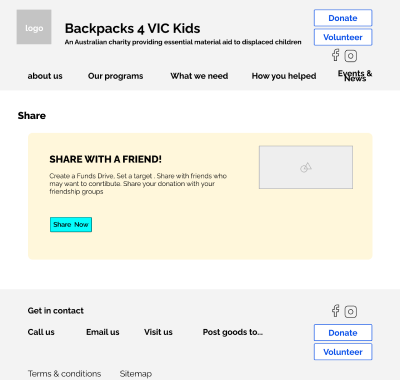Click the Donate button in the header
Image resolution: width=400 pixels, height=380 pixels.
[x=343, y=18]
